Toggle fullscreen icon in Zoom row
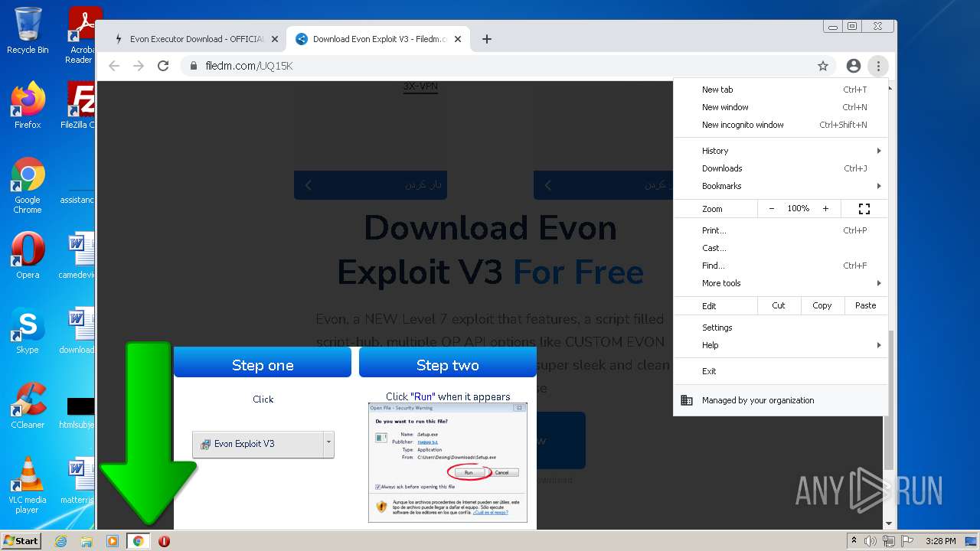Screen dimensions: 980x551 (864, 208)
